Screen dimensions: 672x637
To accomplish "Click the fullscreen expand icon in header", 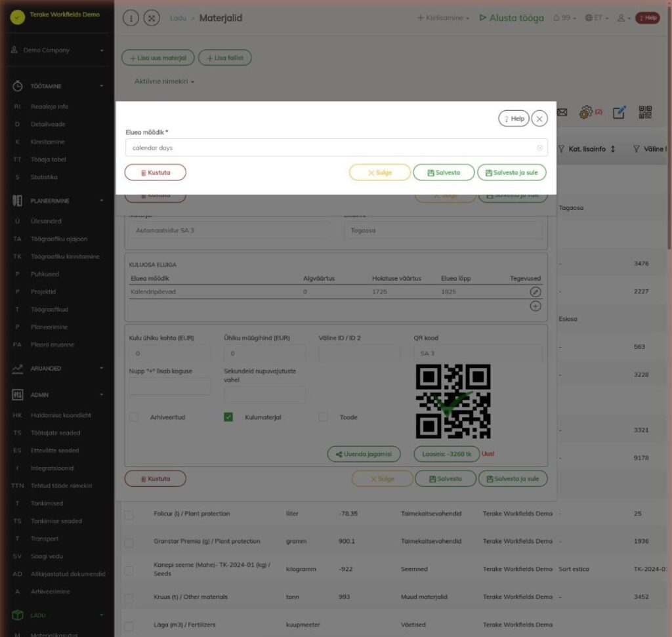I will coord(152,18).
